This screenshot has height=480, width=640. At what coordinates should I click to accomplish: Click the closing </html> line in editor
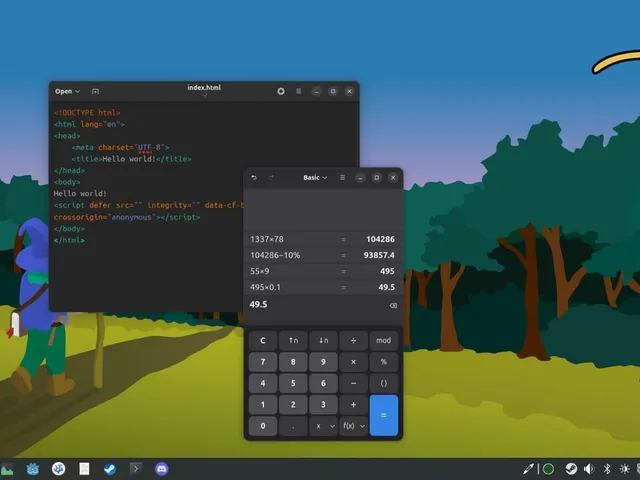point(69,240)
